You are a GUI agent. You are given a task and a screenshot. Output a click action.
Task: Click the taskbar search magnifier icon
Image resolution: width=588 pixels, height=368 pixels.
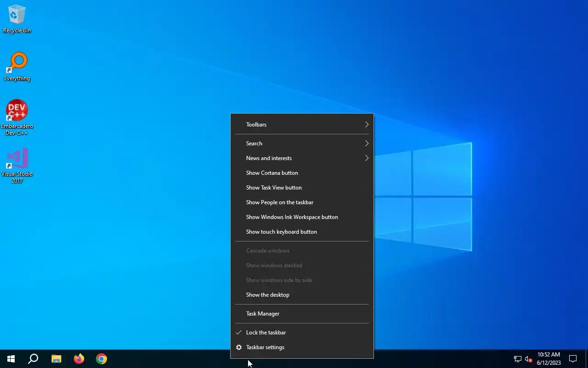(33, 359)
